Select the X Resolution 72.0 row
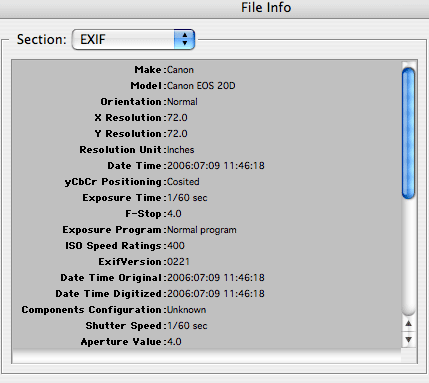This screenshot has width=429, height=383. 206,118
